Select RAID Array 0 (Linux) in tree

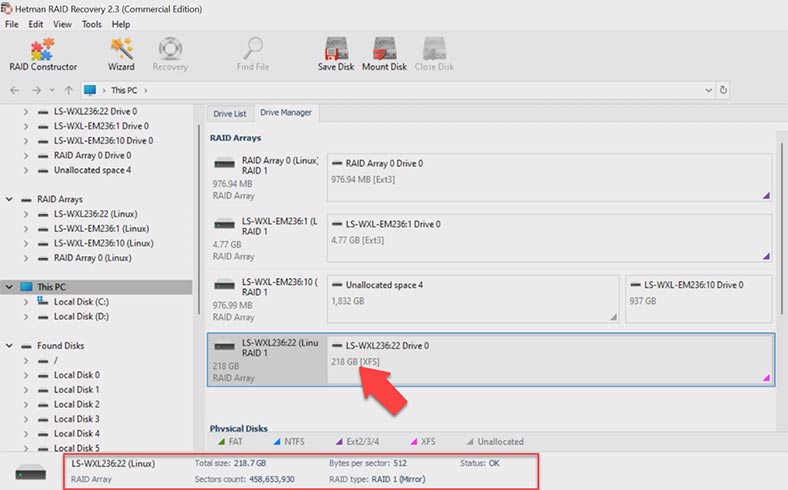tap(92, 258)
